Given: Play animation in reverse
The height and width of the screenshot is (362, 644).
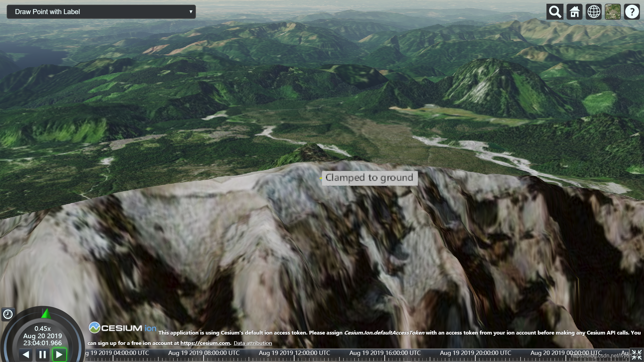Looking at the screenshot, I should tap(26, 354).
